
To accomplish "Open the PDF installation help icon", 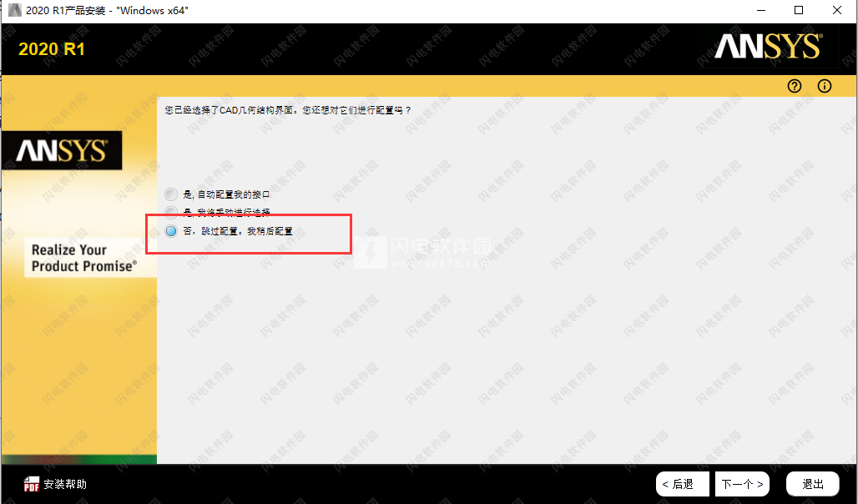I will click(31, 484).
